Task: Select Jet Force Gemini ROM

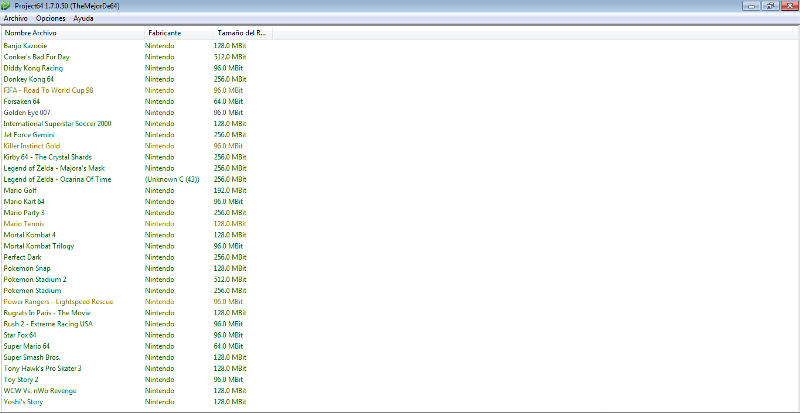Action: [29, 135]
